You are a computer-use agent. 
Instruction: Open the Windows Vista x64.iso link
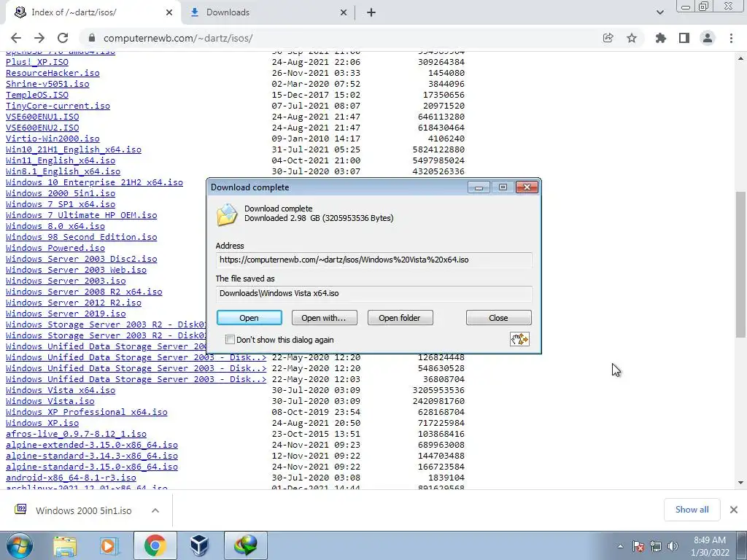[x=61, y=390]
